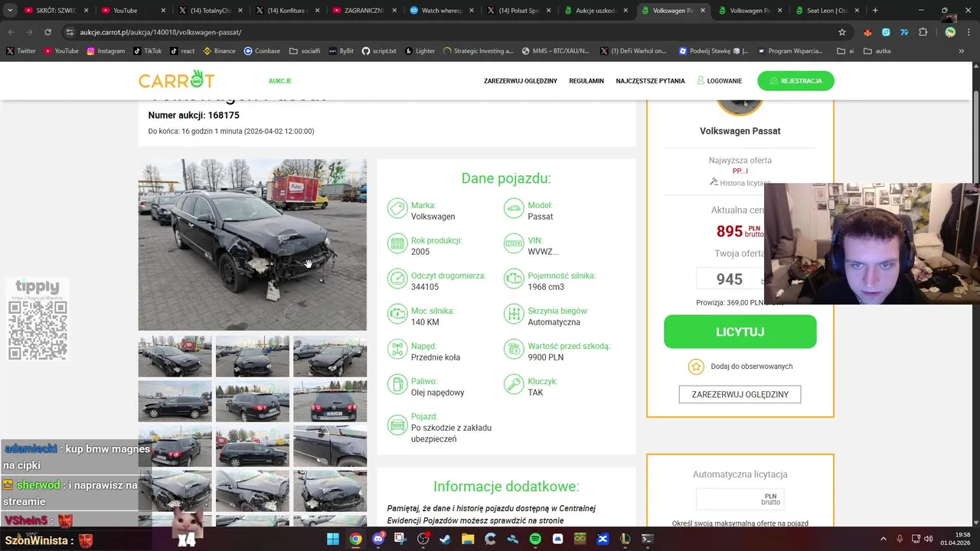Click the VIN icon

point(514,244)
